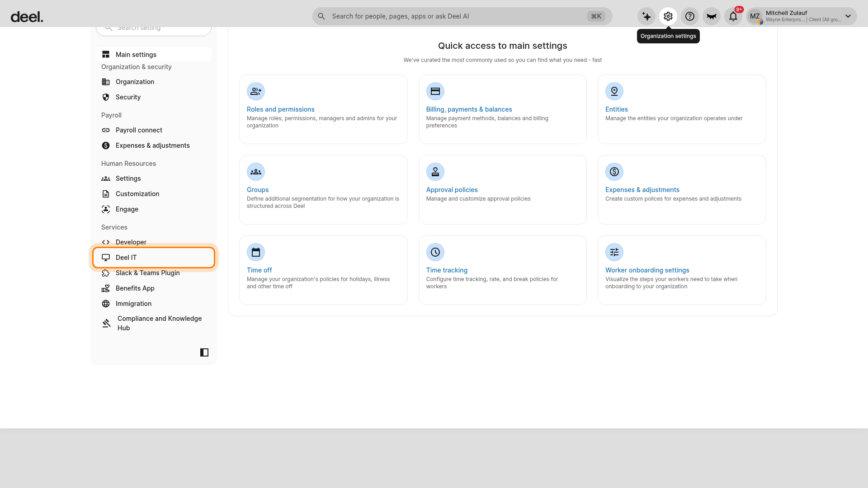
Task: Open Payroll connect in sidebar
Action: [154, 130]
